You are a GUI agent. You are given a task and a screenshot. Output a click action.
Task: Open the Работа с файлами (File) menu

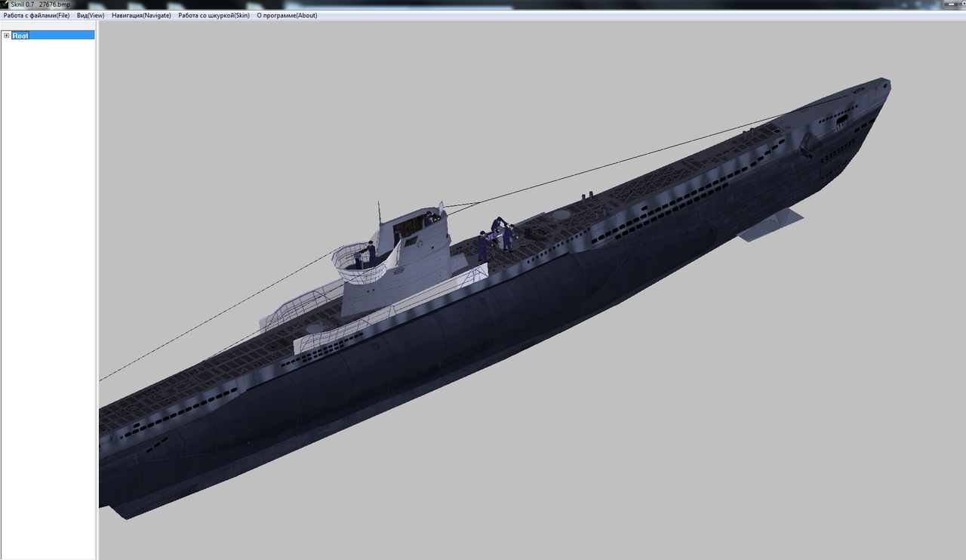pyautogui.click(x=36, y=15)
